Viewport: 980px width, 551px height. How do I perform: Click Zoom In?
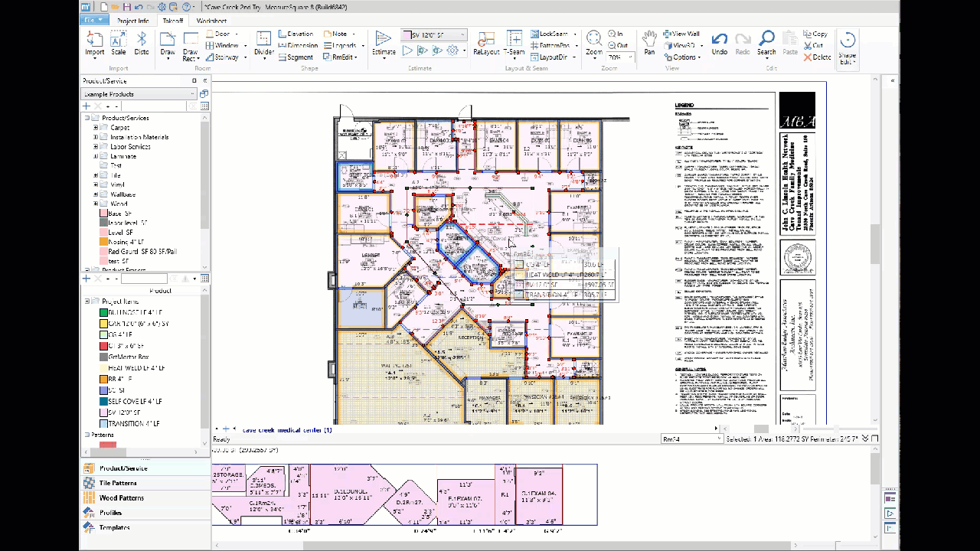click(616, 34)
